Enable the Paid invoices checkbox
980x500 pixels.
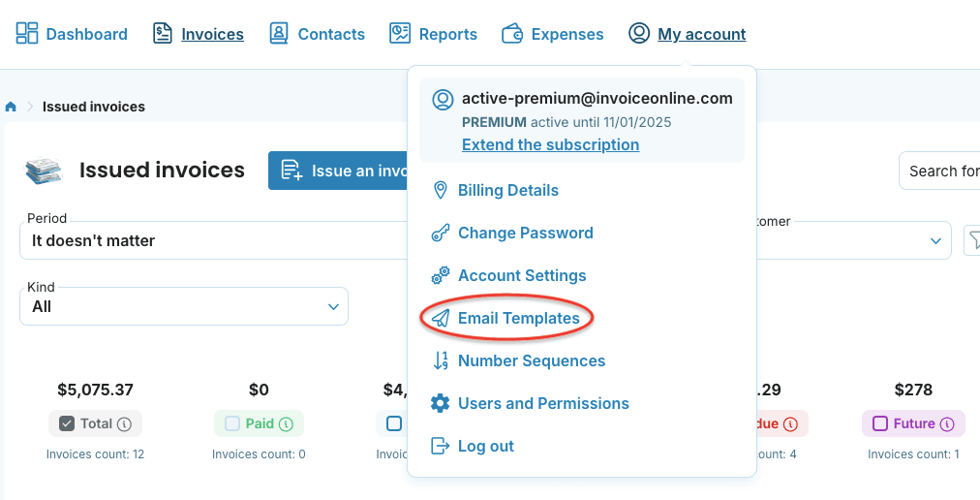(232, 423)
